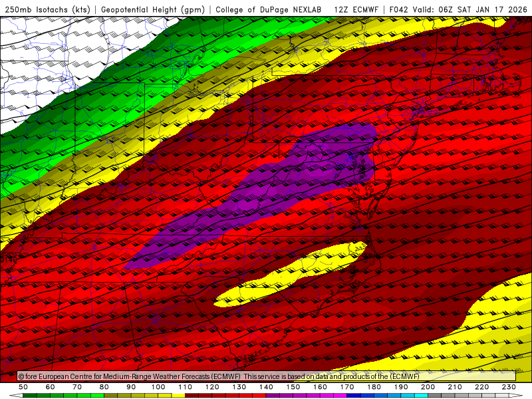The image size is (532, 399).
Task: Click the '12Z ECMWF' model run label
Action: (x=356, y=9)
